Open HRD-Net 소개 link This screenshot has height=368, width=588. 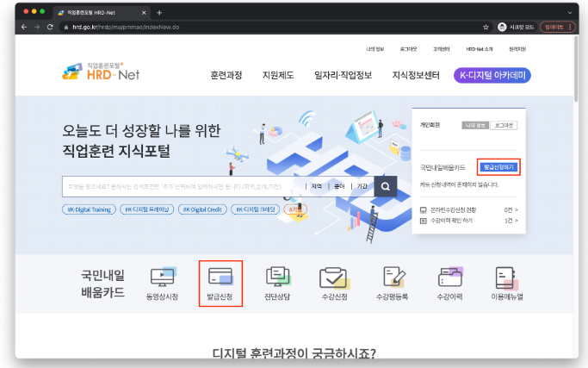click(480, 49)
